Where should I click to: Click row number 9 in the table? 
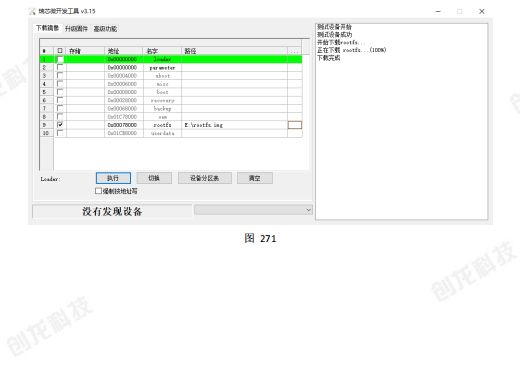tap(46, 125)
